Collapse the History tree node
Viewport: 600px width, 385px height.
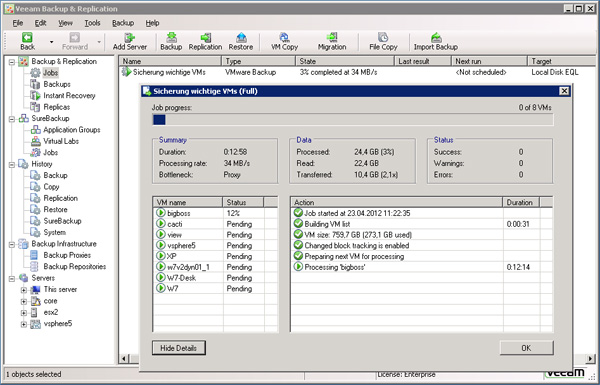(12, 164)
